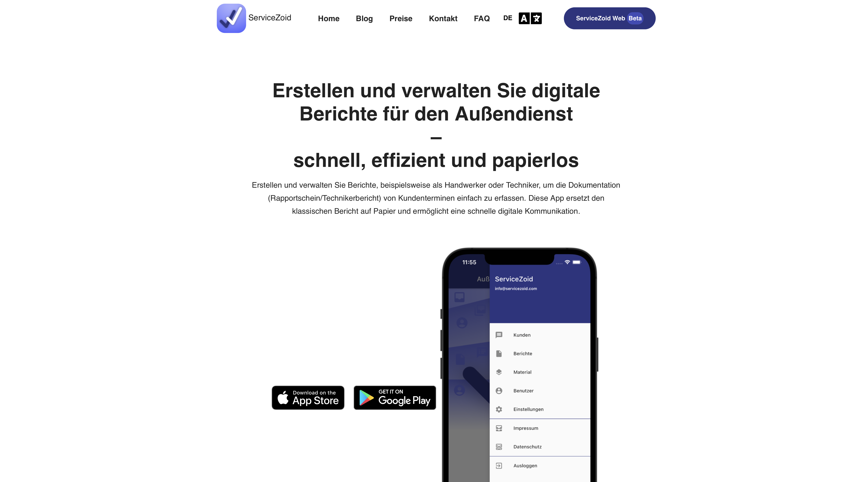Click the Kontakt navigation link
This screenshot has width=868, height=482.
[x=443, y=18]
